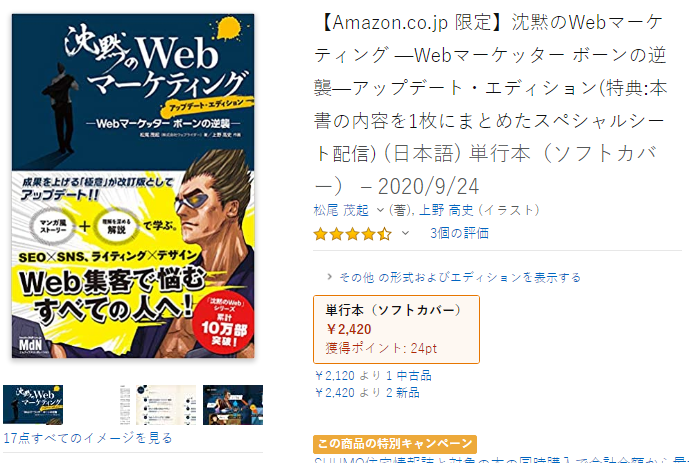Open illustrator 上野 高史 link
This screenshot has height=463, width=689.
446,210
